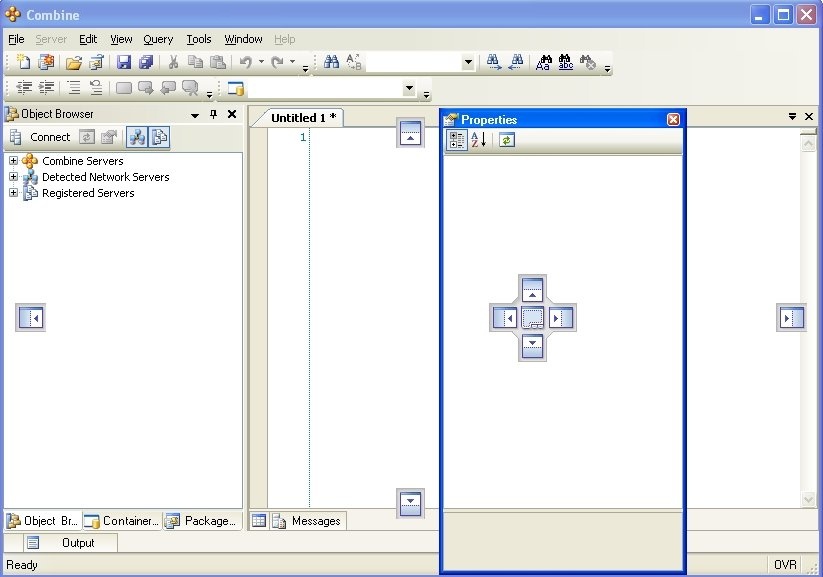Toggle the network servers view in Object Browser
The image size is (823, 577).
point(137,137)
